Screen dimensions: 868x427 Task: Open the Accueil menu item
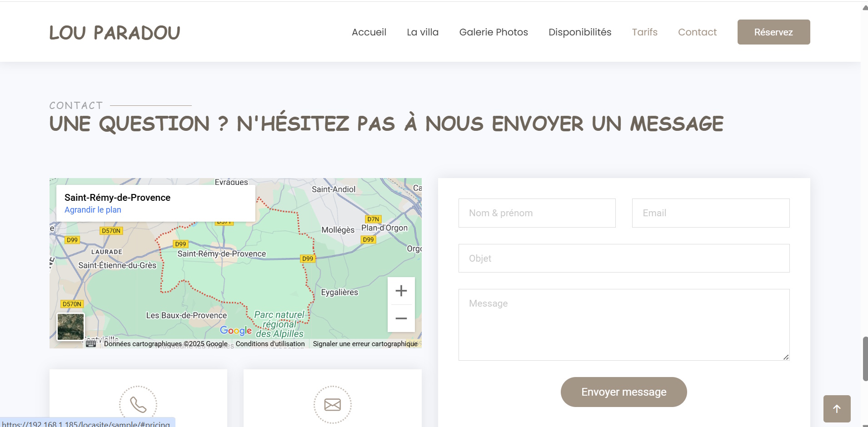[x=369, y=32]
